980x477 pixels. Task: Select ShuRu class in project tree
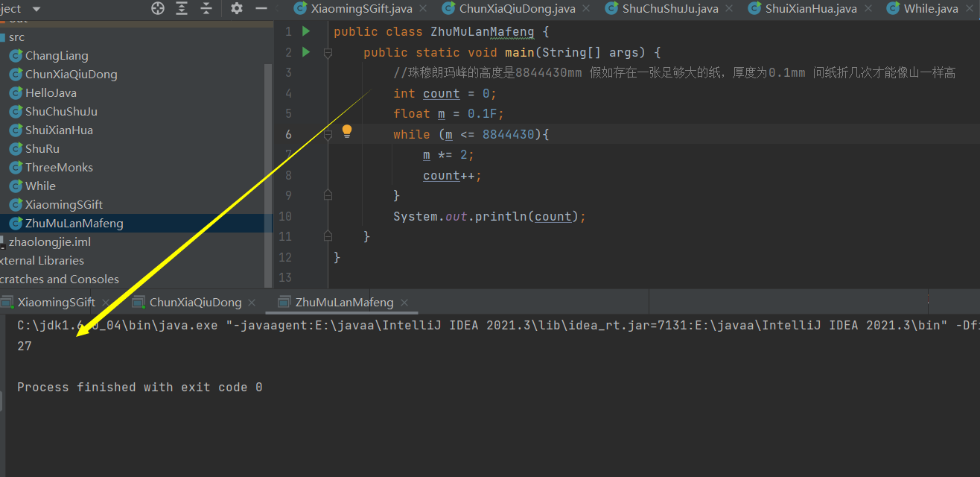coord(42,148)
